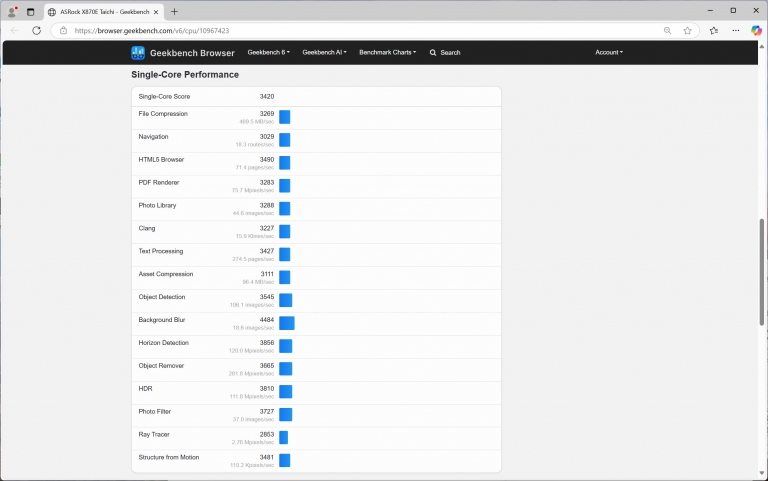The width and height of the screenshot is (768, 481).
Task: Click the Asset Compression row label
Action: pyautogui.click(x=166, y=274)
